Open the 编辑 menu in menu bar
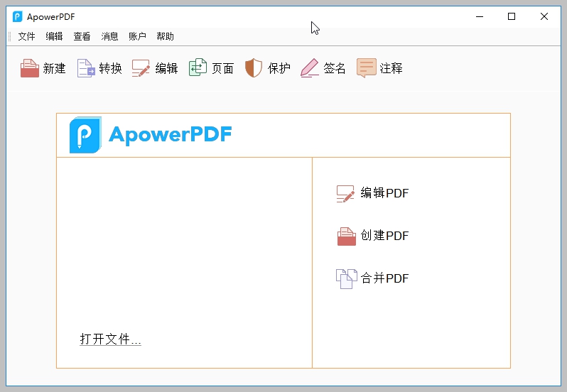Image resolution: width=567 pixels, height=392 pixels. [x=54, y=37]
